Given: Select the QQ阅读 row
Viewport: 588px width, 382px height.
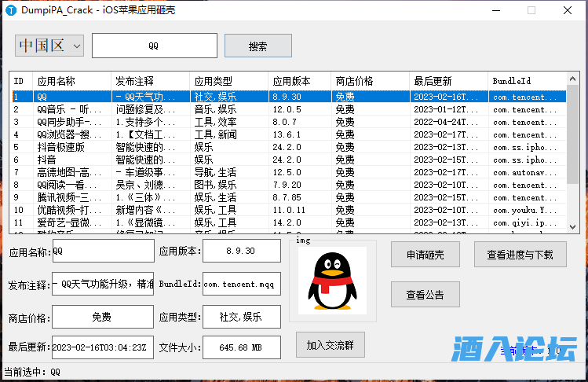Looking at the screenshot, I should [x=289, y=185].
